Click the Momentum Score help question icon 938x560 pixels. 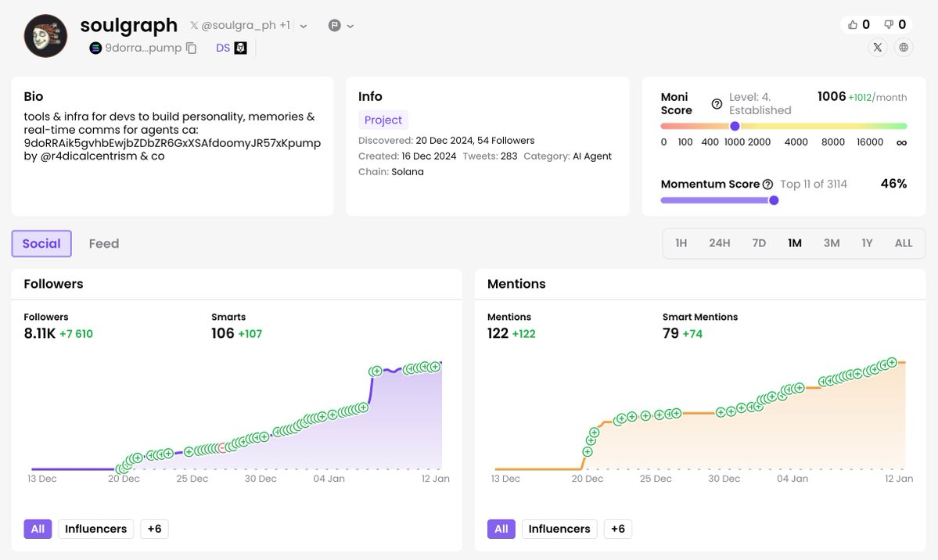(767, 185)
